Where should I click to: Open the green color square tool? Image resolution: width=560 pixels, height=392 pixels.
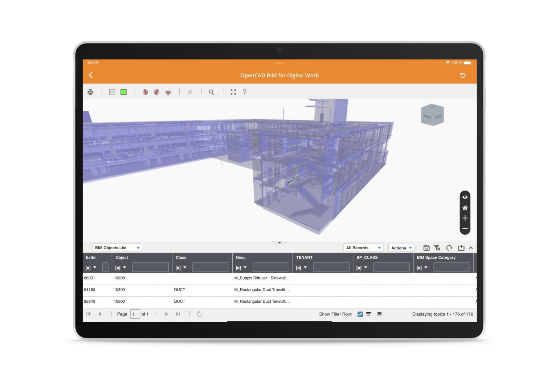123,92
